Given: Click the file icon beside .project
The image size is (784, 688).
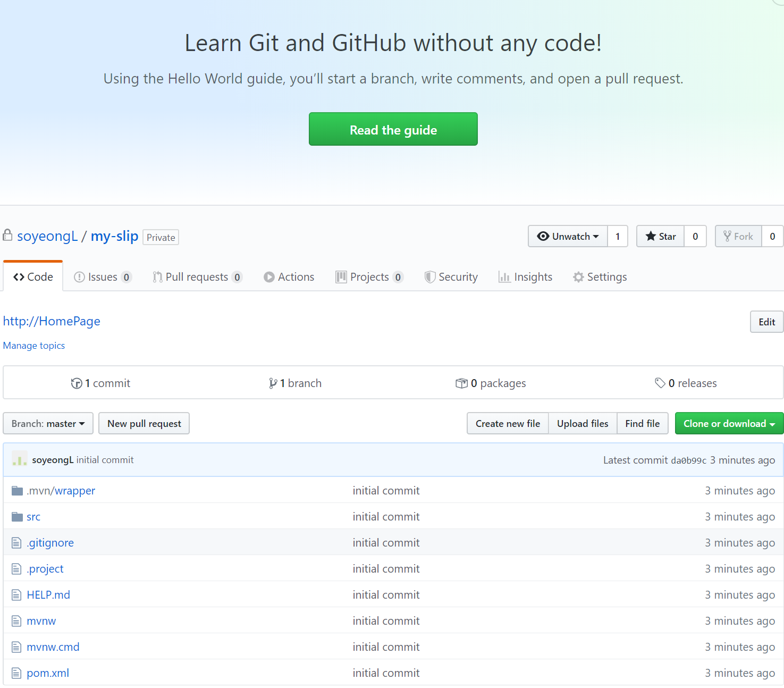Looking at the screenshot, I should click(x=16, y=569).
